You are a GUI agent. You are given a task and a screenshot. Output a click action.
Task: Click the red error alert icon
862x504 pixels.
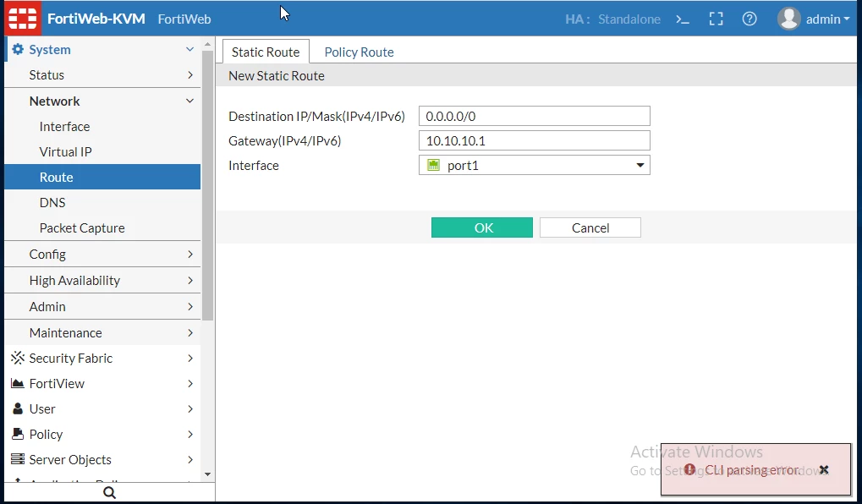[689, 469]
